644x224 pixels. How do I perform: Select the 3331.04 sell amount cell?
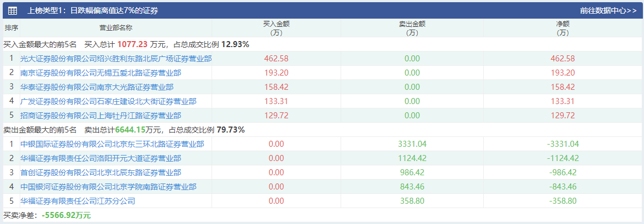tap(412, 144)
